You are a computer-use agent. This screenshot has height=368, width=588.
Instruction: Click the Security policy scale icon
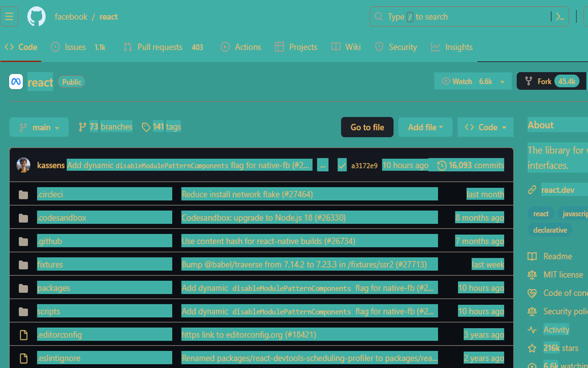[x=532, y=311]
